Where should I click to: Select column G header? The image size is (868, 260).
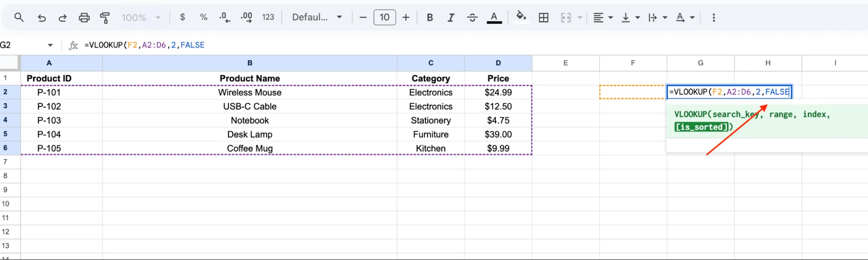pos(700,63)
